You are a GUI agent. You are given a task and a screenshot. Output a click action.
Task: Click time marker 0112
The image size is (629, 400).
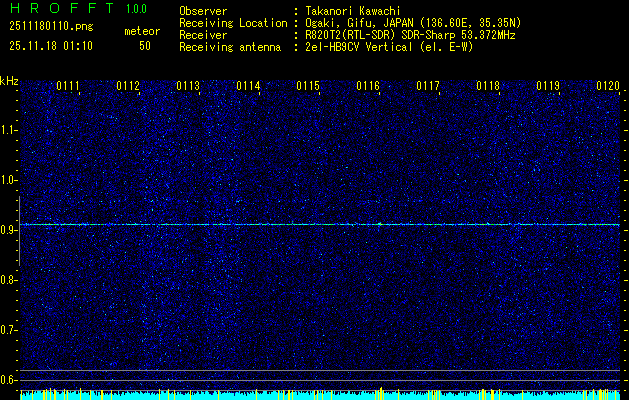point(128,86)
